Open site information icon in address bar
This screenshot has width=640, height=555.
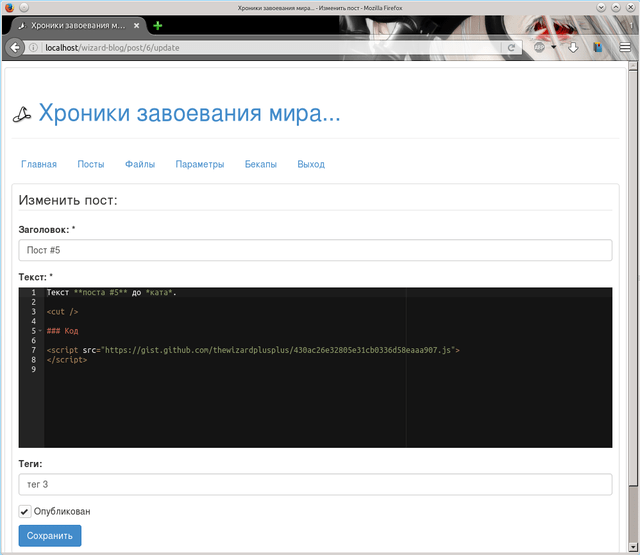click(x=34, y=48)
